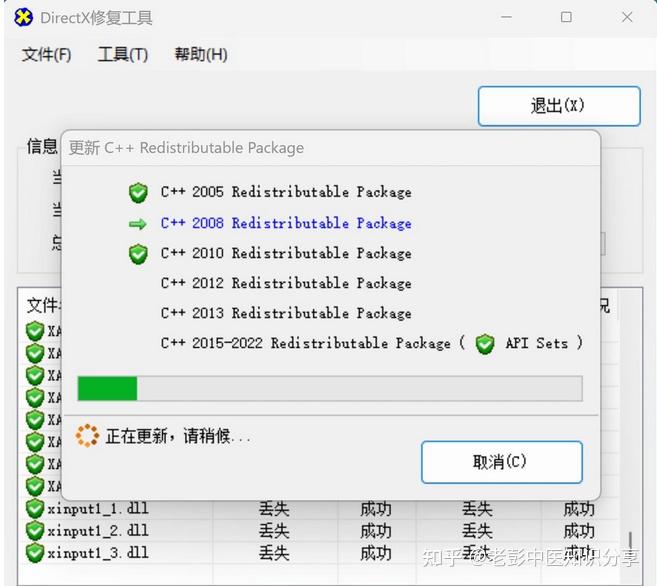Click the file list vertical scrollbar thumb
Image resolution: width=657 pixels, height=586 pixels.
(x=630, y=543)
